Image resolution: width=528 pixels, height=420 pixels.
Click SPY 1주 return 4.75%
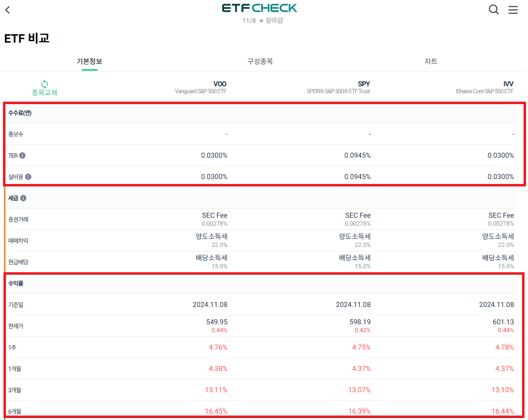coord(361,347)
